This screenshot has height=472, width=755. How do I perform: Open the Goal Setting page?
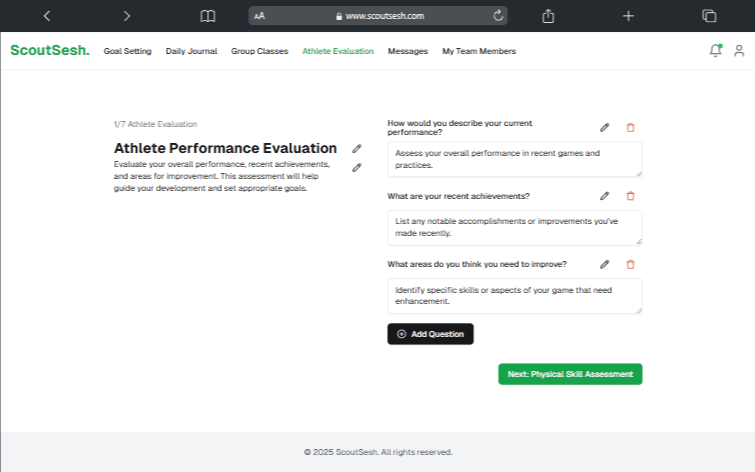(127, 51)
